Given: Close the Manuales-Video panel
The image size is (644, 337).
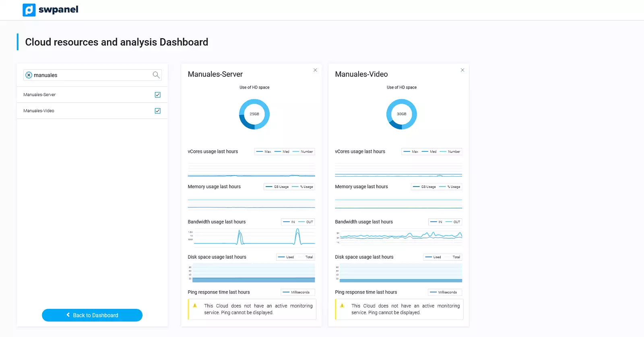Looking at the screenshot, I should coord(462,70).
